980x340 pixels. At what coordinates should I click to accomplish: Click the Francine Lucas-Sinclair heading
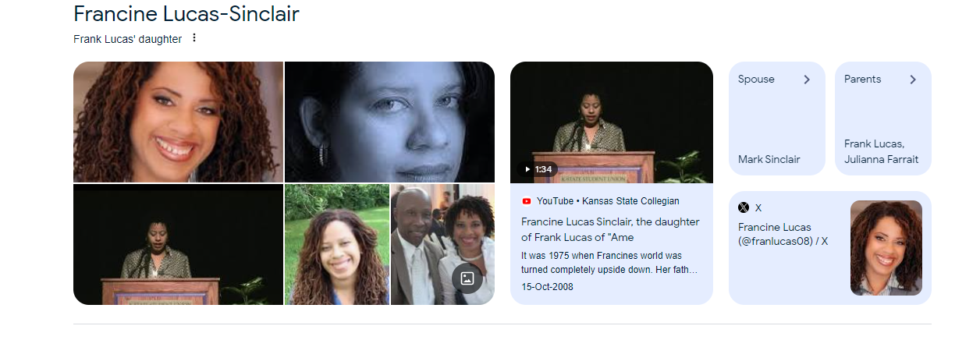186,13
